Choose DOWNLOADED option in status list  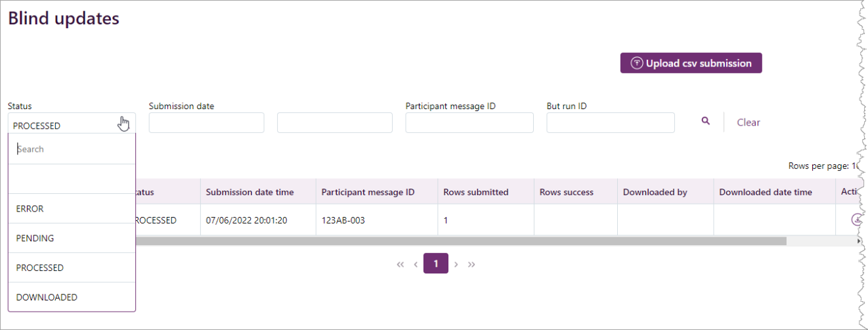(x=72, y=297)
